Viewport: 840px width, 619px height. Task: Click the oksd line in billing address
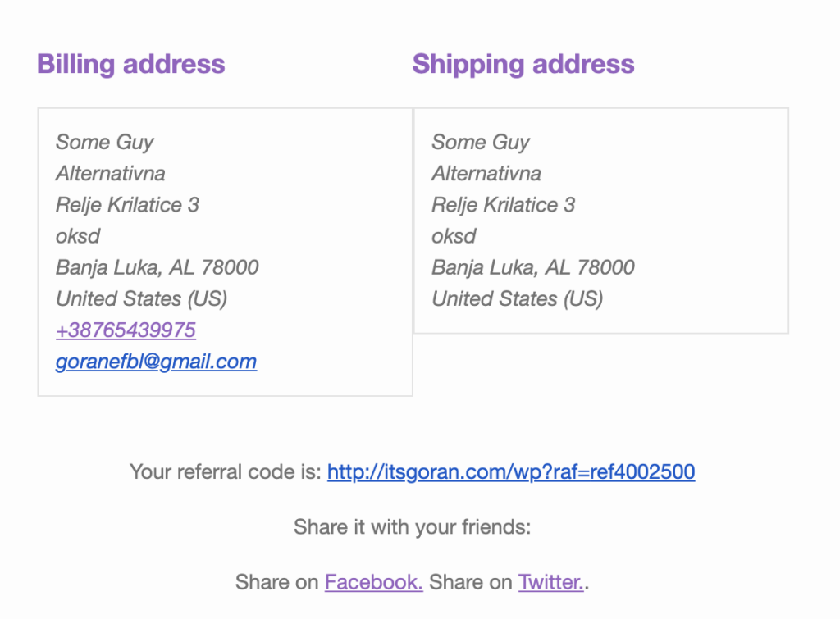[x=78, y=236]
